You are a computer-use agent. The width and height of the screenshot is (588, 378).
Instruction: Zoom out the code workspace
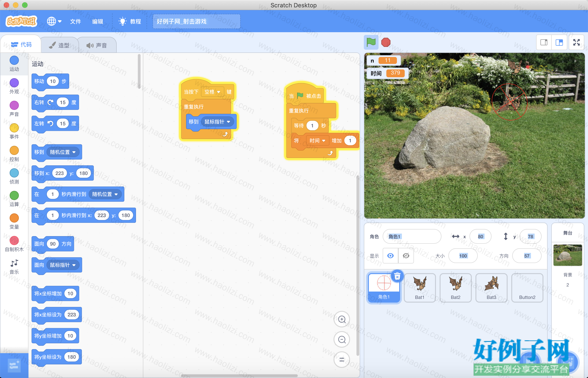pos(342,339)
